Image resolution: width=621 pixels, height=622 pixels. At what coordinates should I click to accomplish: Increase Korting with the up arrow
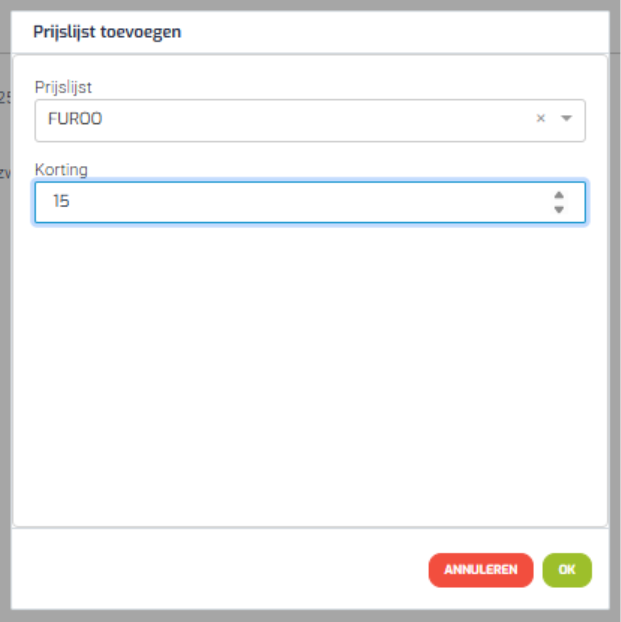click(559, 195)
